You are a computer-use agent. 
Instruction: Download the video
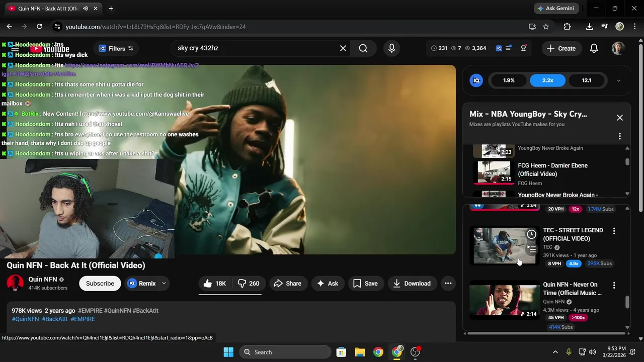point(412,284)
